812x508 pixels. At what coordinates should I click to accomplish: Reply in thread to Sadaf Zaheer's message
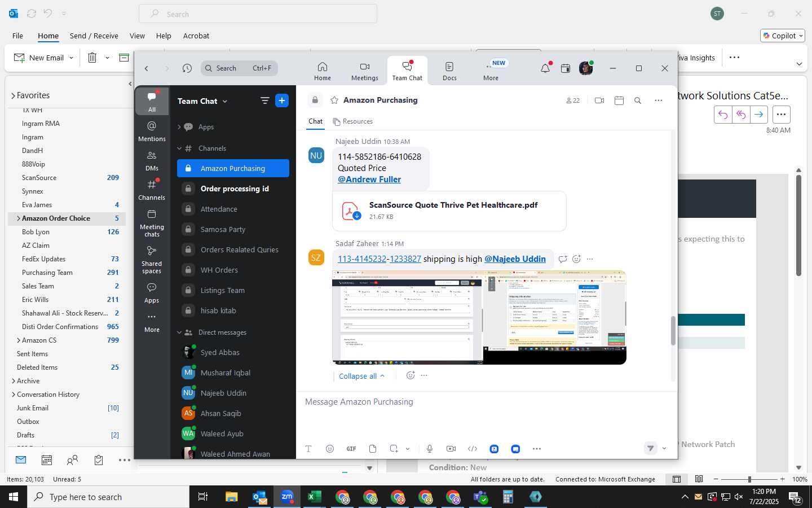[x=563, y=259]
